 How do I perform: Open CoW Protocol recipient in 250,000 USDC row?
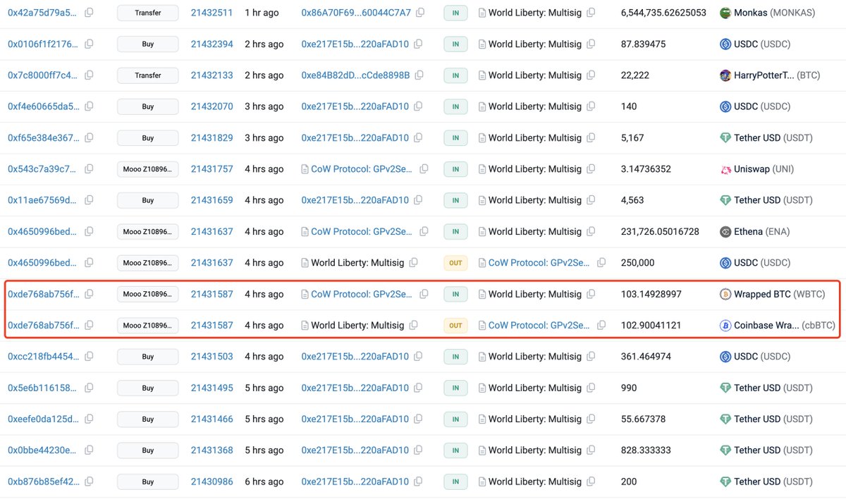coord(539,263)
